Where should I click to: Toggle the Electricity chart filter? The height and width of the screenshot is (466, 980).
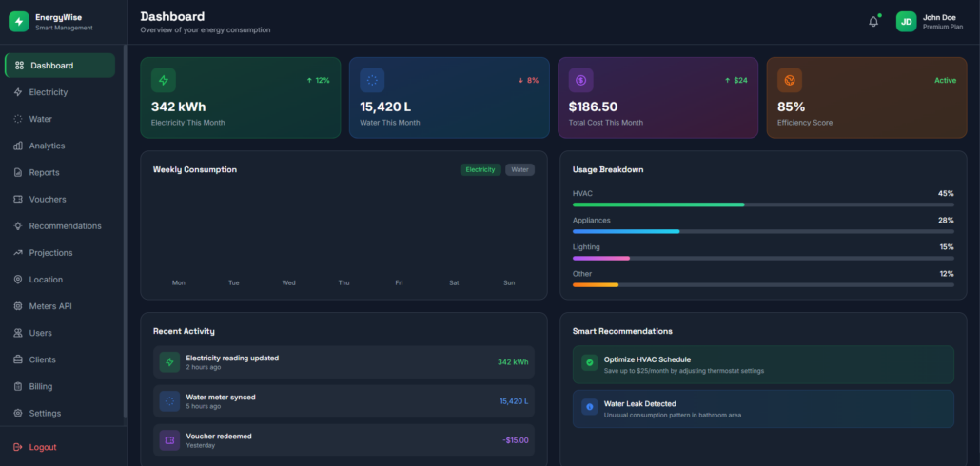[480, 170]
